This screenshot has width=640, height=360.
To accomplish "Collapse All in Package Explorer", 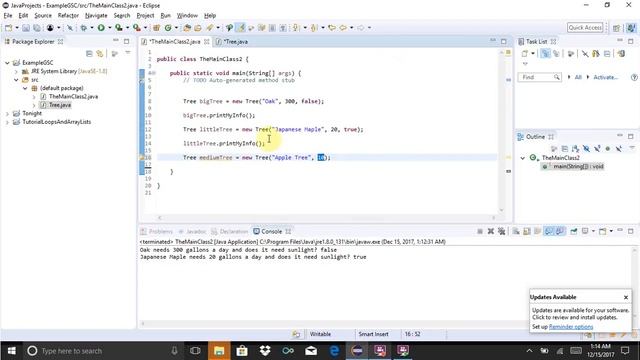I will click(89, 53).
